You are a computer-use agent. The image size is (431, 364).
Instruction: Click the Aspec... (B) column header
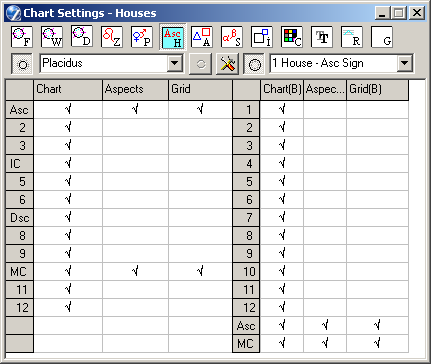[x=325, y=89]
